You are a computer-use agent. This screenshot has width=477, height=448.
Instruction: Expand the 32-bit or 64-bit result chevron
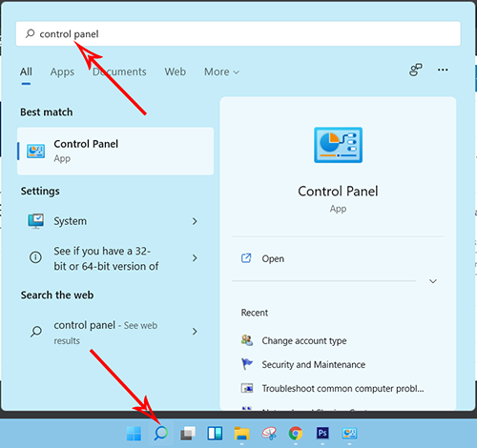(x=195, y=258)
